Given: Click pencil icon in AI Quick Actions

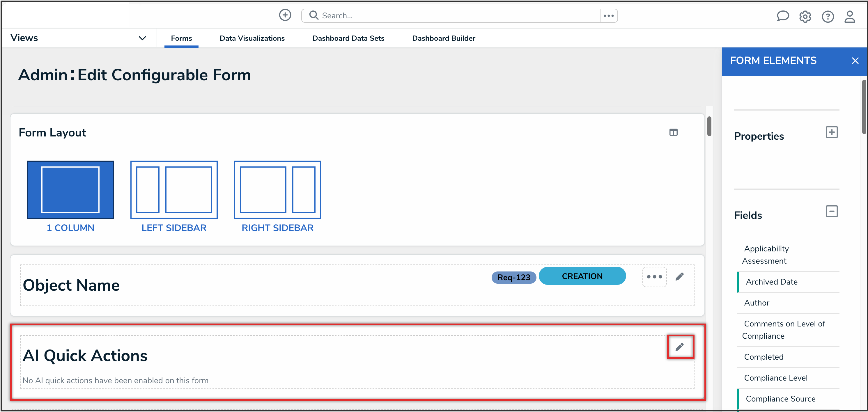Looking at the screenshot, I should click(x=680, y=347).
